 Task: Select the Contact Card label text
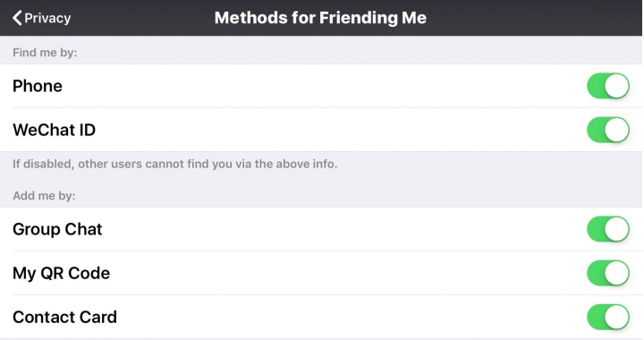pyautogui.click(x=65, y=317)
